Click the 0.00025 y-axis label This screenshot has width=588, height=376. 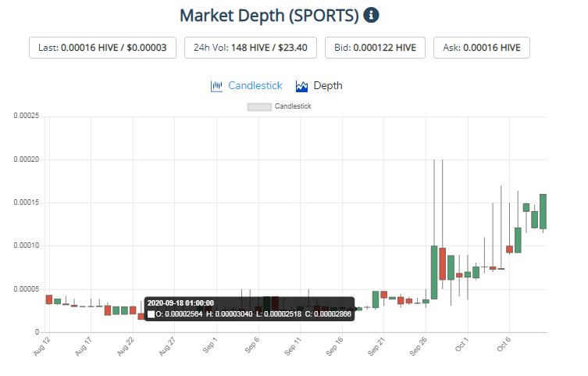click(x=27, y=116)
